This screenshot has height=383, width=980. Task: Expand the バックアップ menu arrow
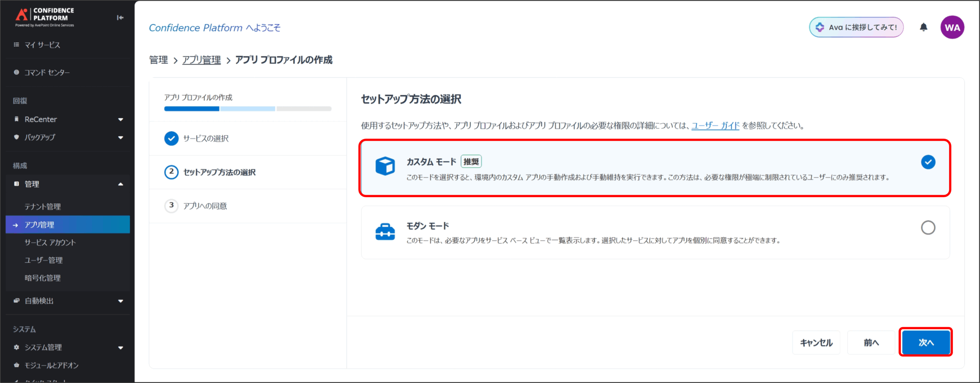coord(121,138)
